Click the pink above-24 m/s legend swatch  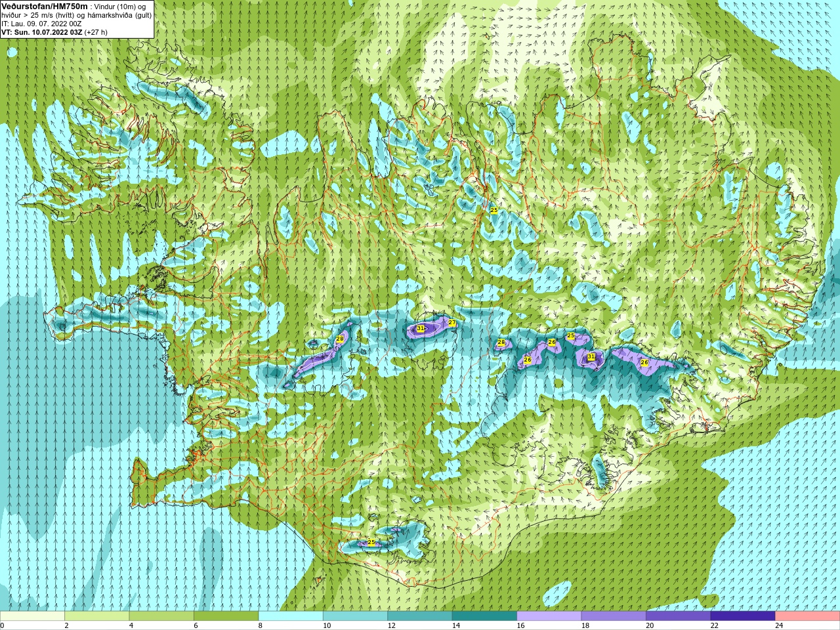click(808, 616)
